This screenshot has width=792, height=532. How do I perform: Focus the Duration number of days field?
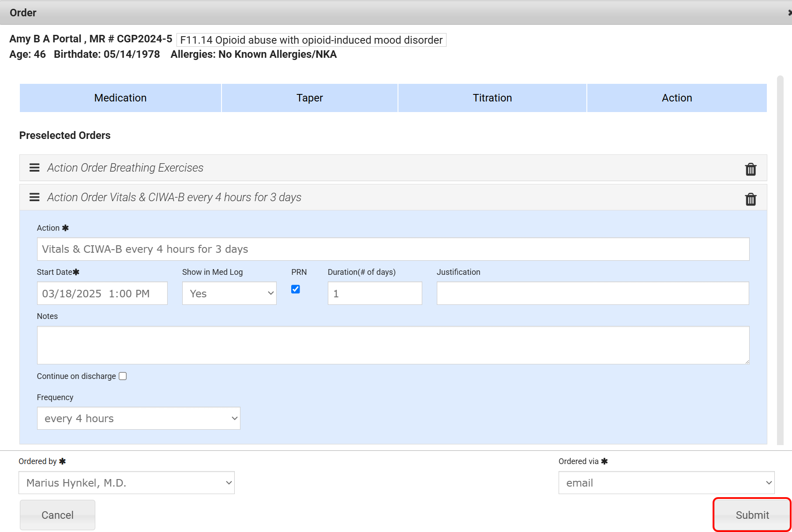click(375, 293)
